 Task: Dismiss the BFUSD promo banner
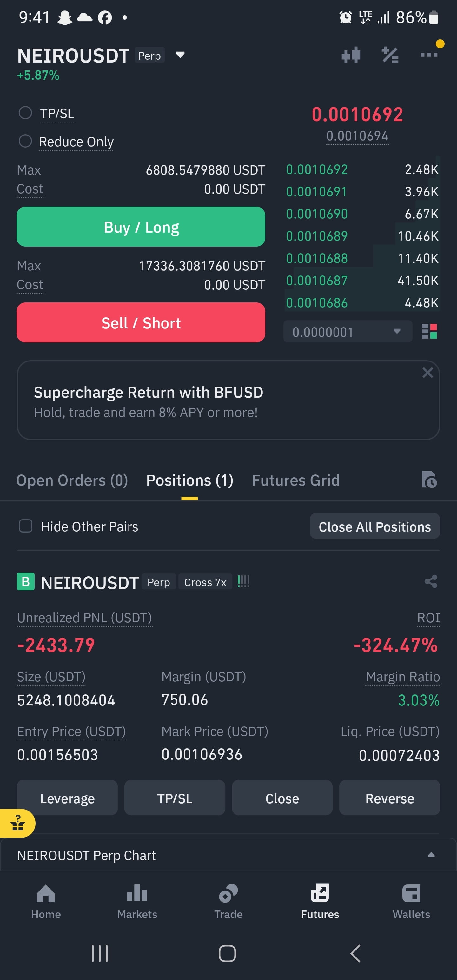pos(428,373)
